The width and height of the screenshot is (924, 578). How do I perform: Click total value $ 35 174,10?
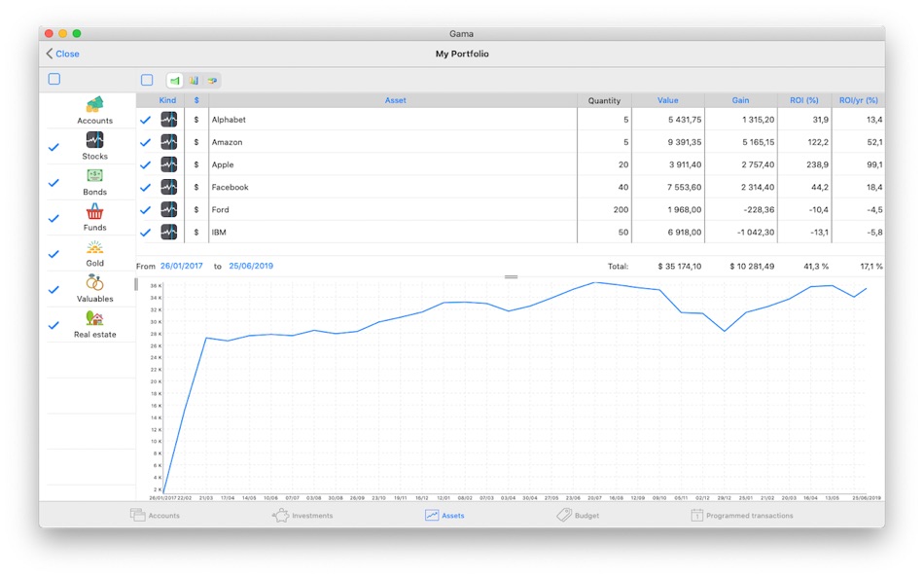[x=680, y=266]
